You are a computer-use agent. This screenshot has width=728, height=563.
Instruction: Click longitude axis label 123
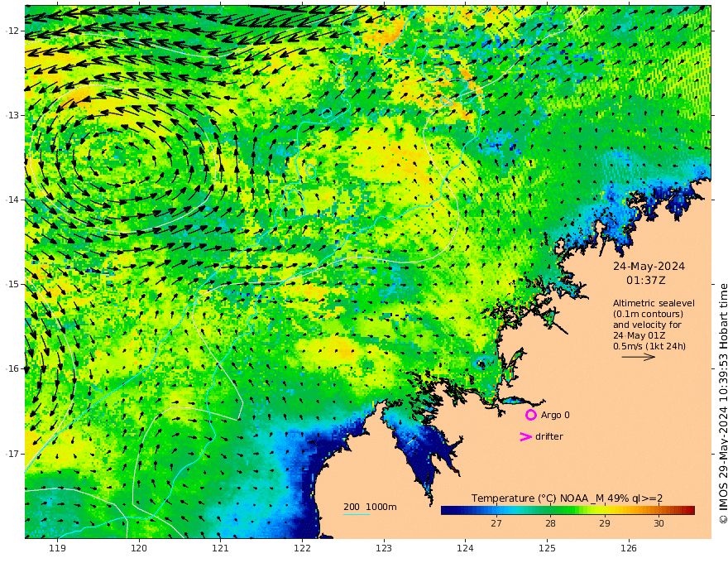point(384,549)
